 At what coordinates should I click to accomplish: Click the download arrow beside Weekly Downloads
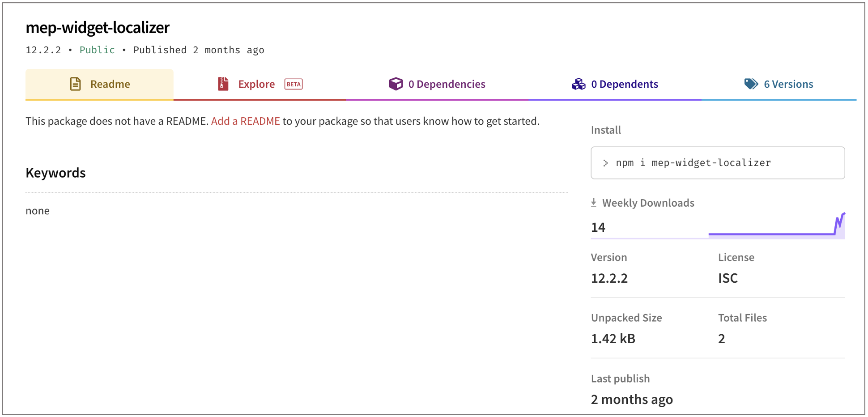click(x=594, y=203)
